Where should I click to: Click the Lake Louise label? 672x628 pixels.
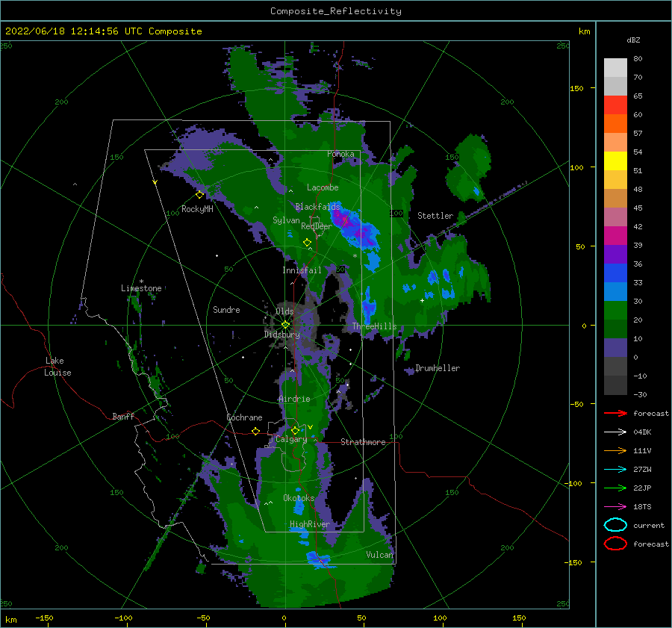pyautogui.click(x=57, y=367)
